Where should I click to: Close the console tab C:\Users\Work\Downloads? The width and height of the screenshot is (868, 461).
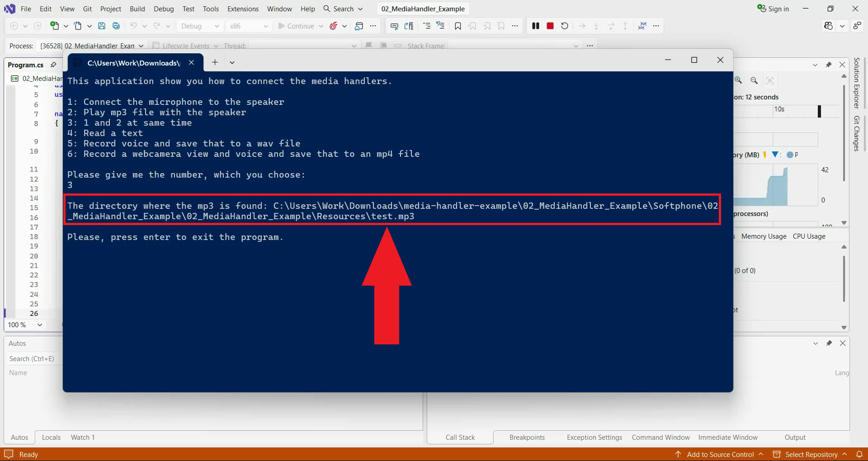click(191, 62)
